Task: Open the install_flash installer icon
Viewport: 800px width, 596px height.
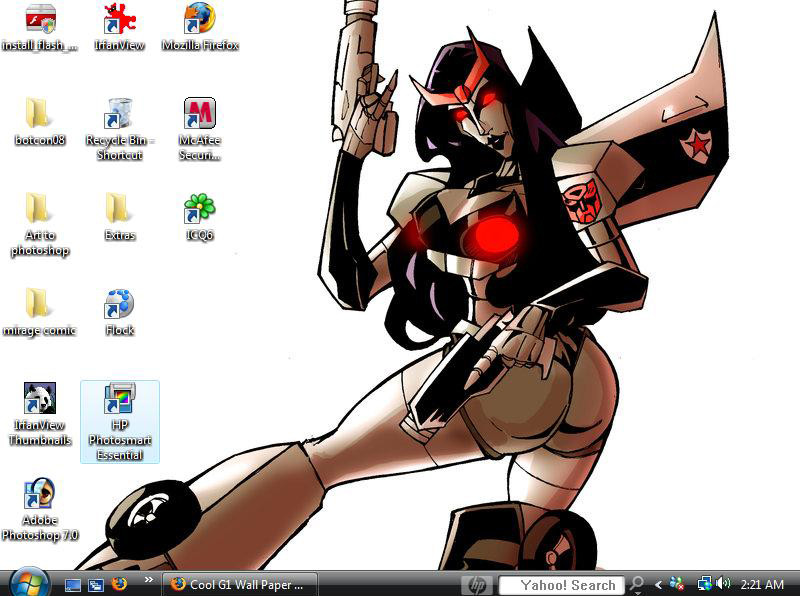Action: coord(40,27)
